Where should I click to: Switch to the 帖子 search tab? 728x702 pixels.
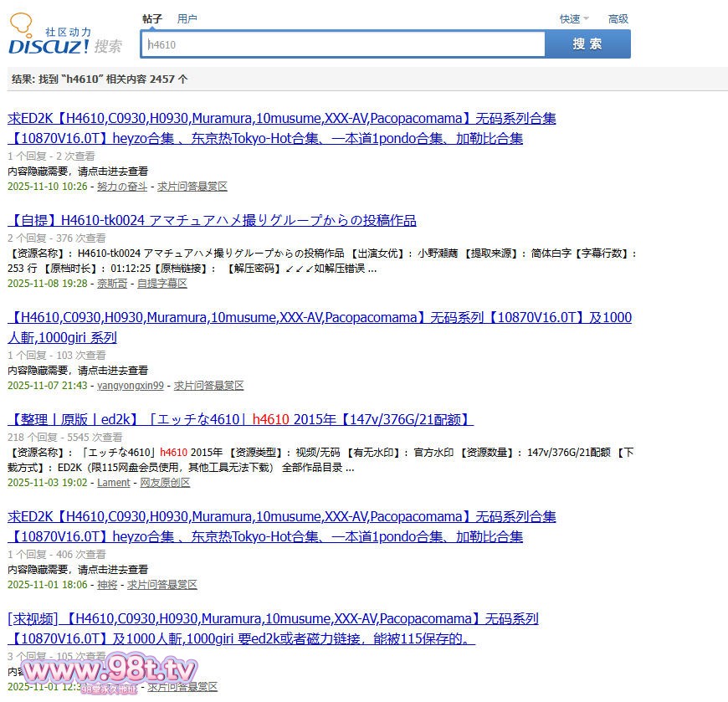pos(151,18)
